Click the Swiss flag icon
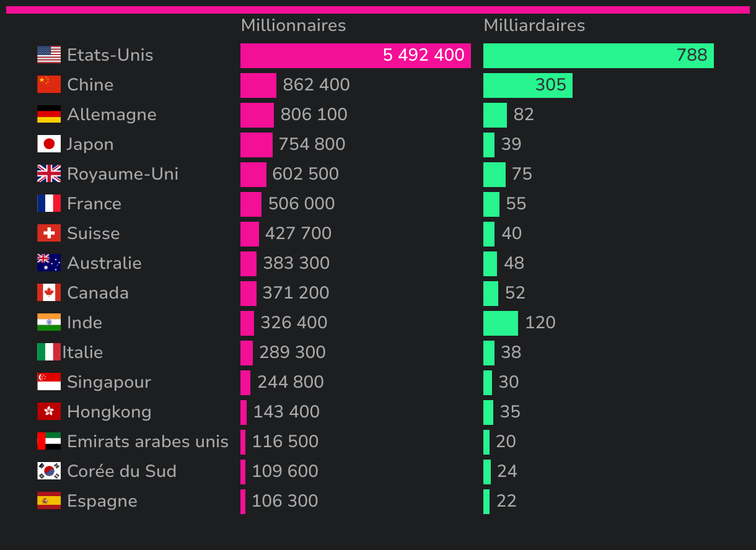756x550 pixels. click(49, 233)
